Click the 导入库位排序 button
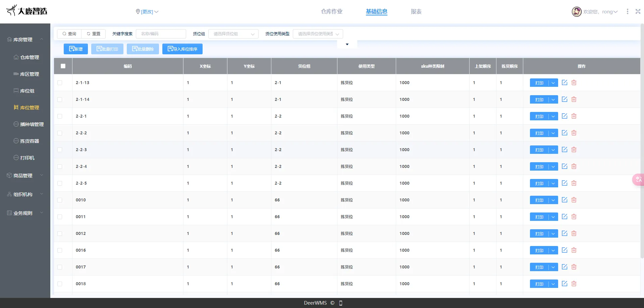 (x=182, y=49)
